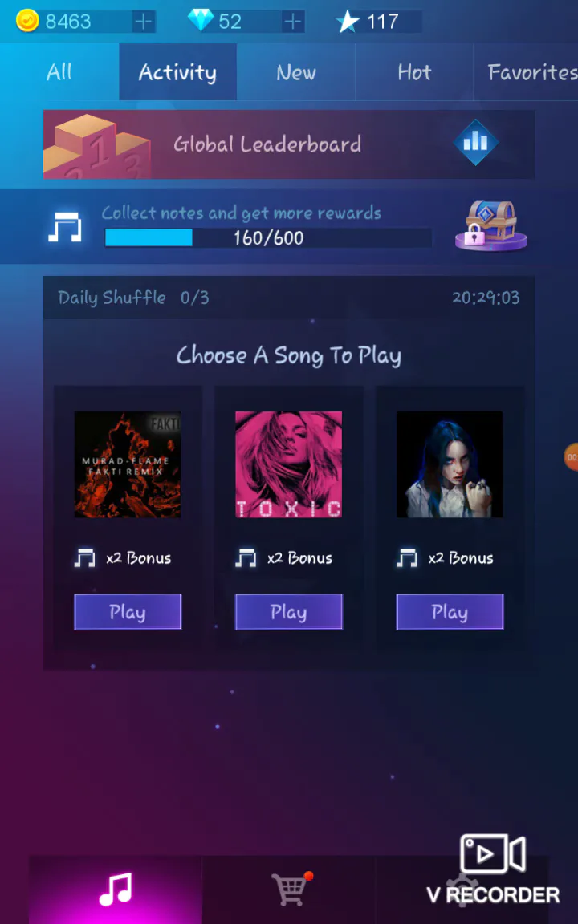Tap the blue diamond gem icon
Screen dimensions: 578x924
[x=201, y=21]
